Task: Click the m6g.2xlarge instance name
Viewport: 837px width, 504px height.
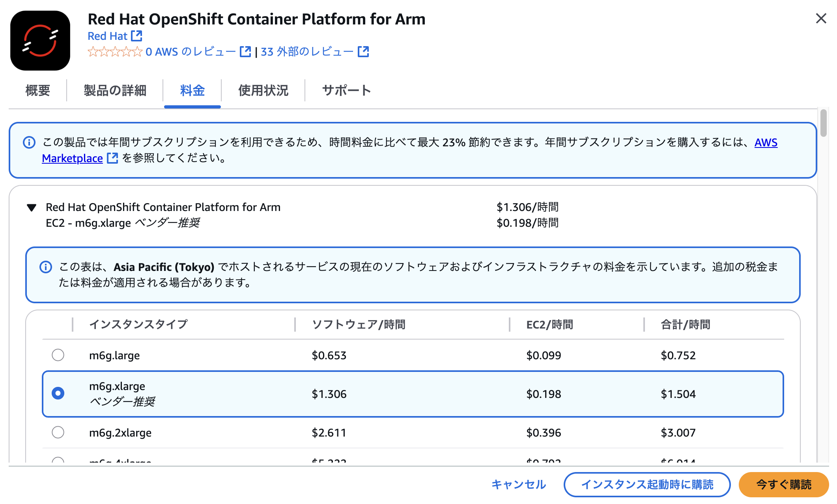Action: click(x=120, y=433)
